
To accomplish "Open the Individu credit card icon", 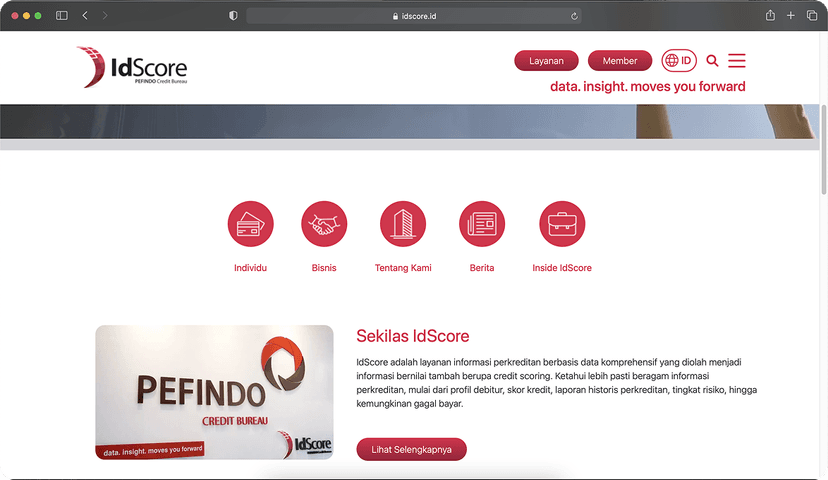I will (250, 224).
